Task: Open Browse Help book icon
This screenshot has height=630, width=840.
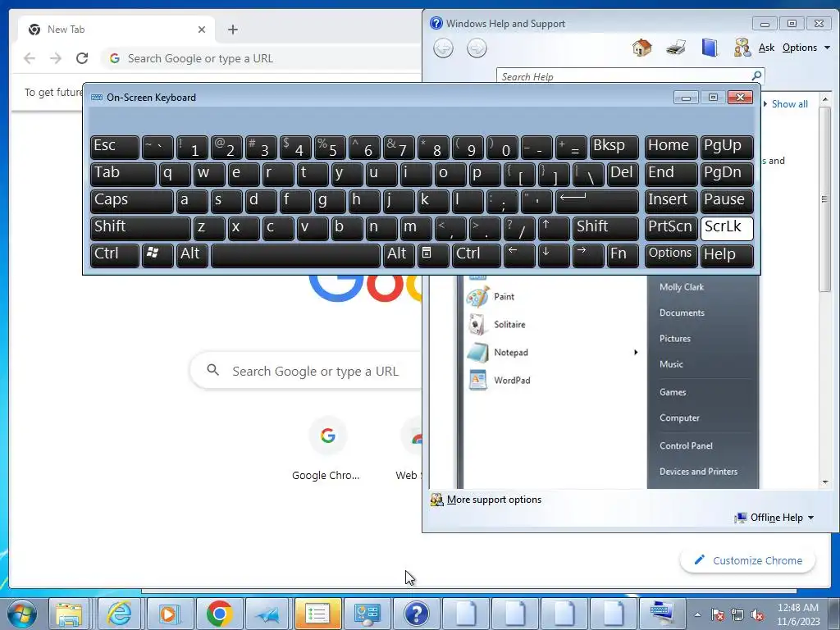Action: click(710, 48)
